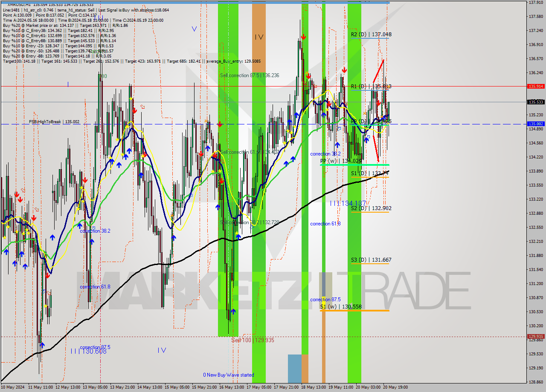Select the 134.220 price axis label
Image resolution: width=546 pixels, height=392 pixels.
click(x=535, y=157)
